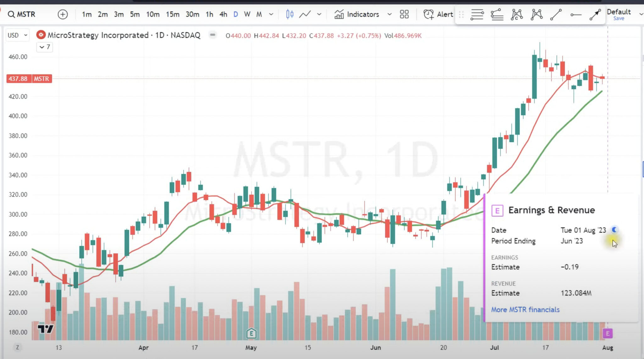Expand the USD currency dropdown

point(18,35)
